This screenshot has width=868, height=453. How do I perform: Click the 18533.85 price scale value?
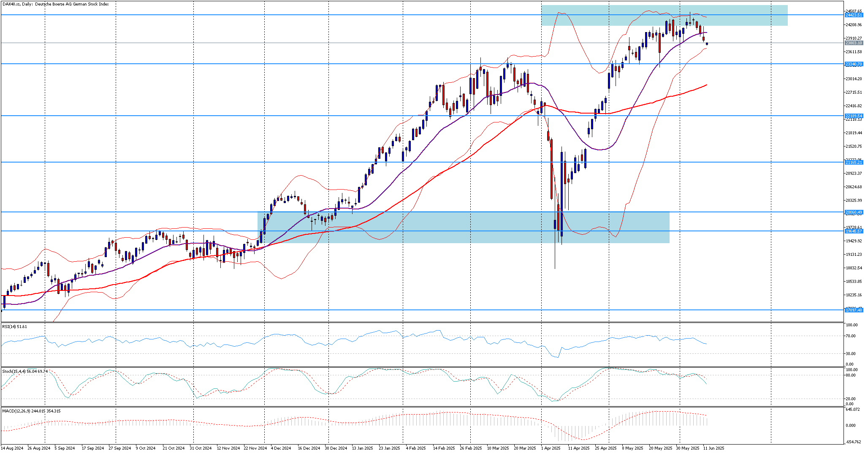coord(854,282)
